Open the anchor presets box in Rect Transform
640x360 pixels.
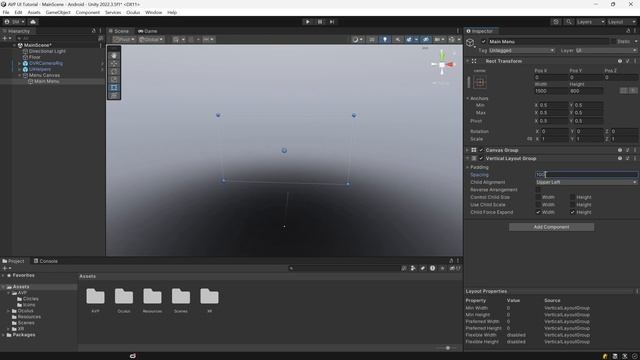[480, 82]
